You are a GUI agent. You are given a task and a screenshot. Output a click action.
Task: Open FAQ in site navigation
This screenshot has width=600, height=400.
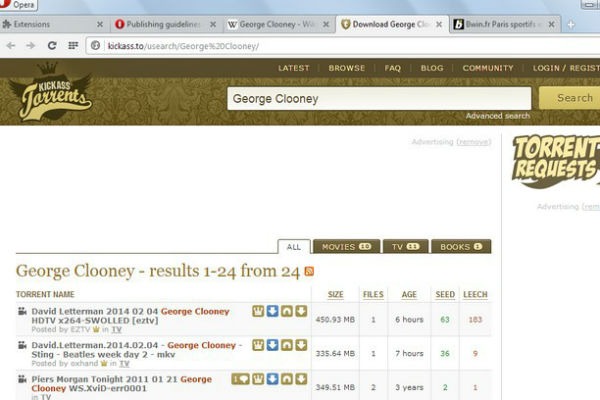point(393,68)
